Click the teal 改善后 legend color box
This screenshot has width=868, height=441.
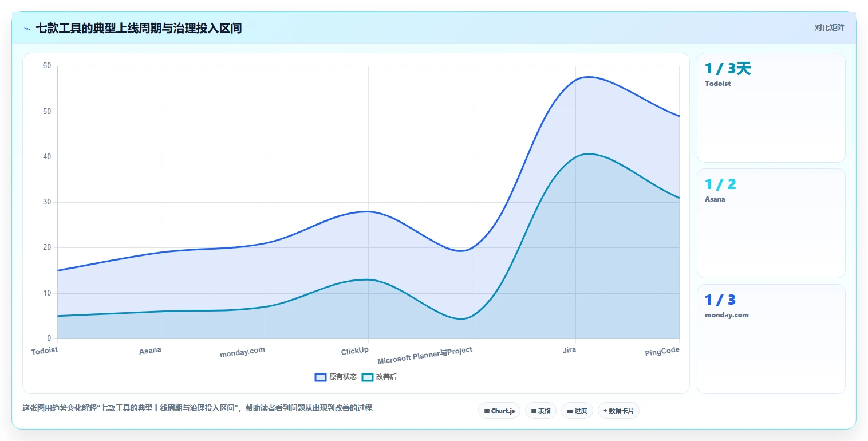point(368,377)
